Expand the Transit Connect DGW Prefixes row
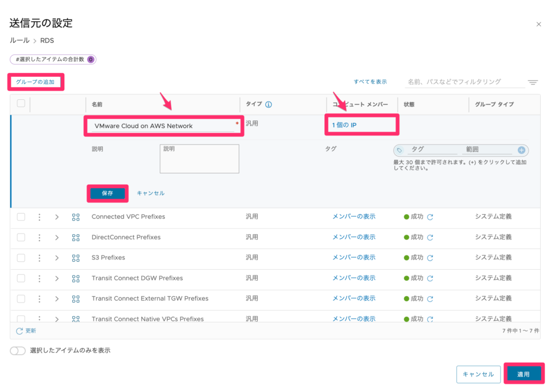The width and height of the screenshot is (551, 392). pos(56,278)
